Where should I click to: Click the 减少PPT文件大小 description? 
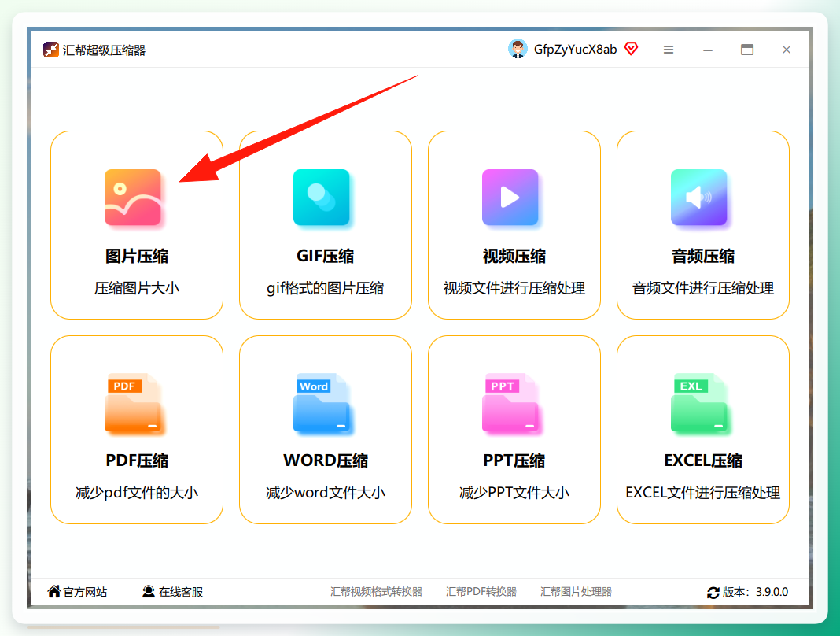(514, 493)
